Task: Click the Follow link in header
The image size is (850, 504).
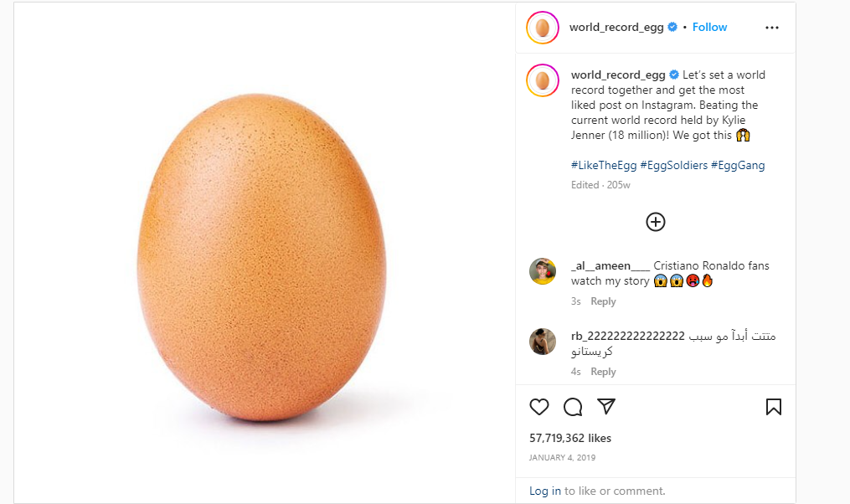Action: pos(709,28)
